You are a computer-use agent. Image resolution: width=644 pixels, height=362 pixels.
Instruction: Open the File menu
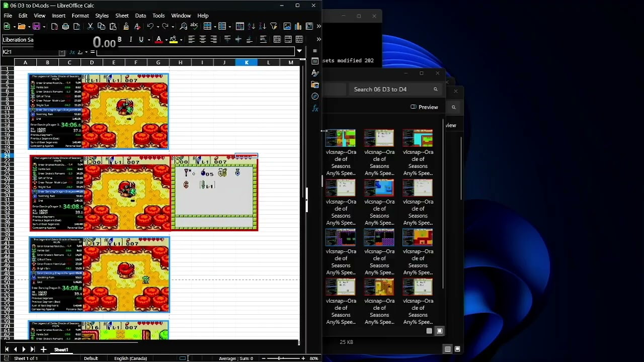click(x=8, y=16)
